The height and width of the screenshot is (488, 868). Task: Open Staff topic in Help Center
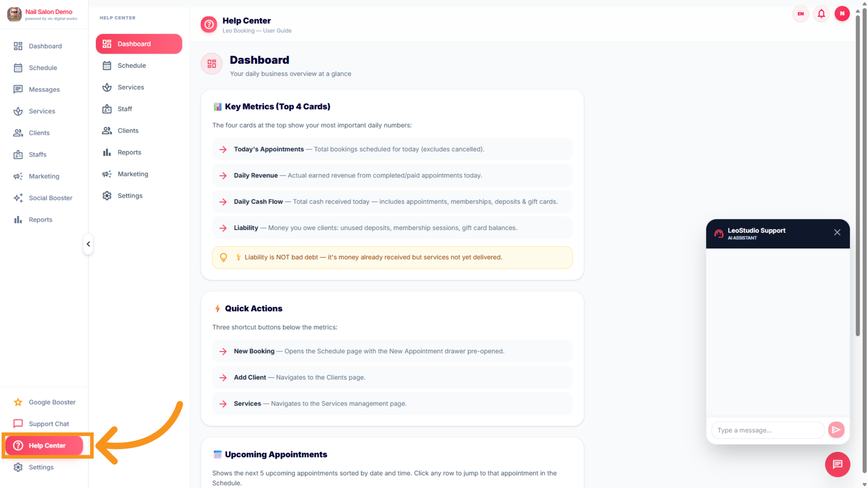(125, 109)
